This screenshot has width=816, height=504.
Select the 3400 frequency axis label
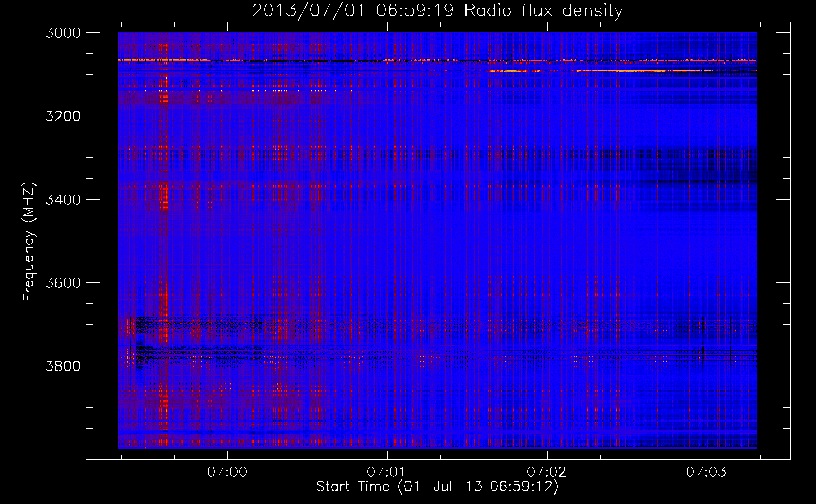pos(63,200)
